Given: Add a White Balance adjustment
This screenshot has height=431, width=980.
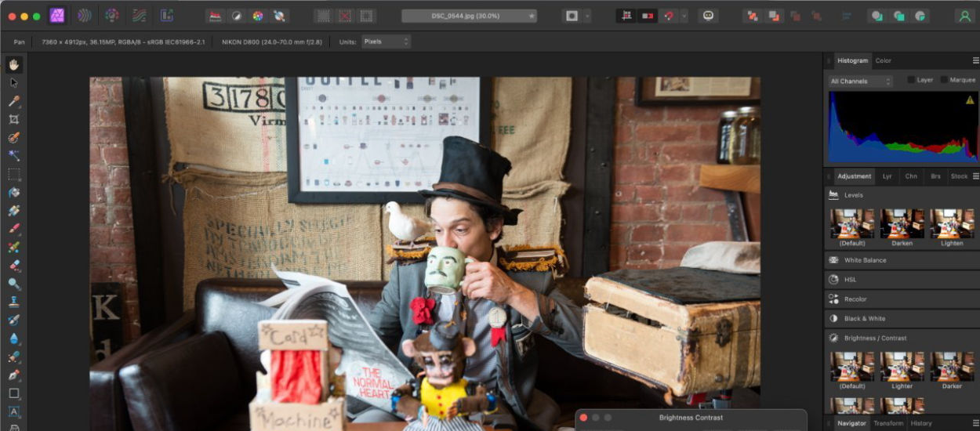Looking at the screenshot, I should click(x=865, y=260).
